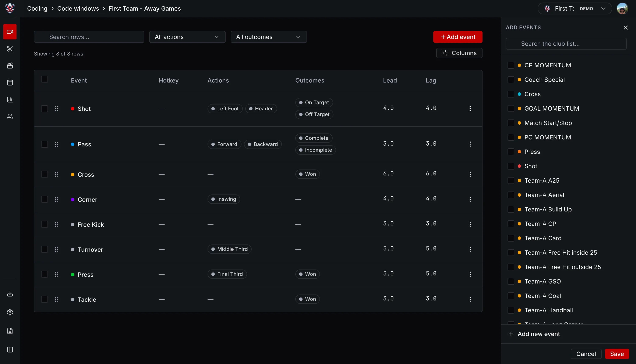636x364 pixels.
Task: Sort by Event column header
Action: (79, 81)
